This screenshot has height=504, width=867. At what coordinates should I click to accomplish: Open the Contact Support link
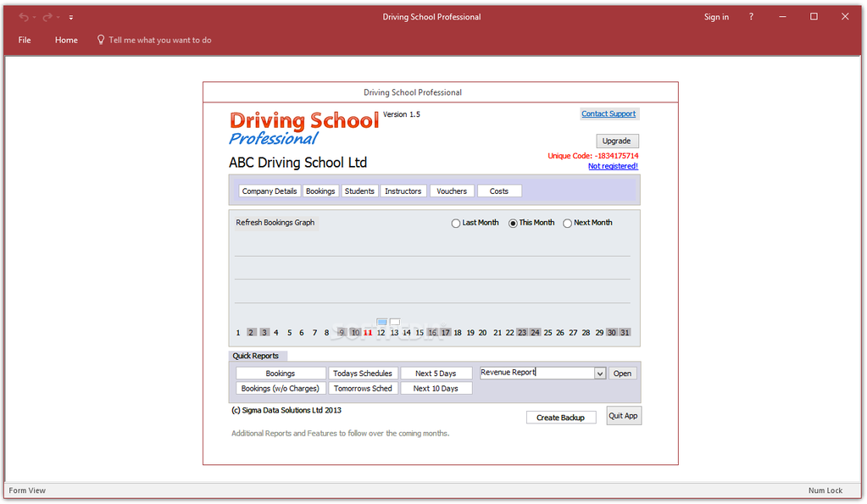[x=609, y=114]
